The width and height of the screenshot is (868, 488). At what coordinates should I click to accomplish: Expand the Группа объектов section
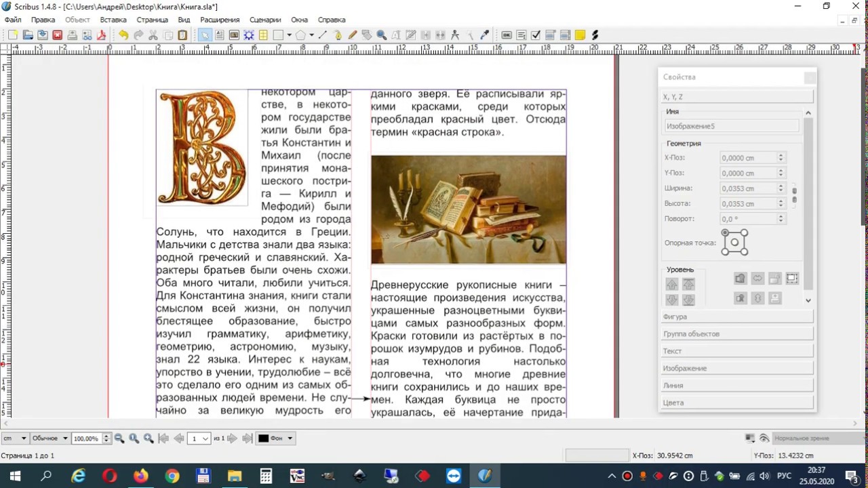tap(736, 333)
